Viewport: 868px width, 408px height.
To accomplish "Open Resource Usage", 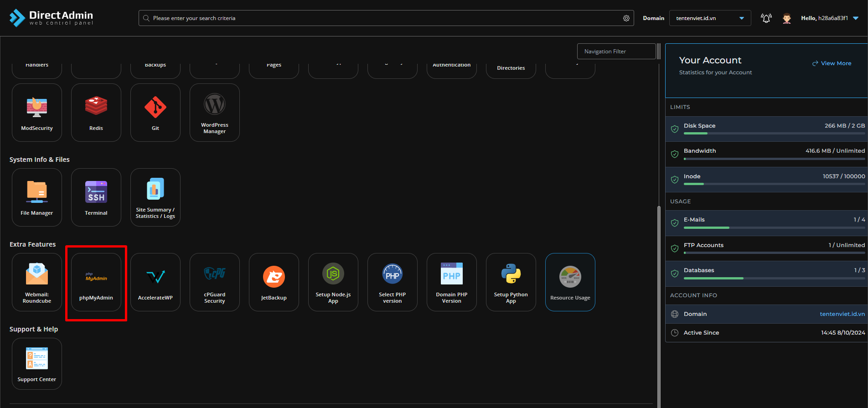I will [570, 282].
